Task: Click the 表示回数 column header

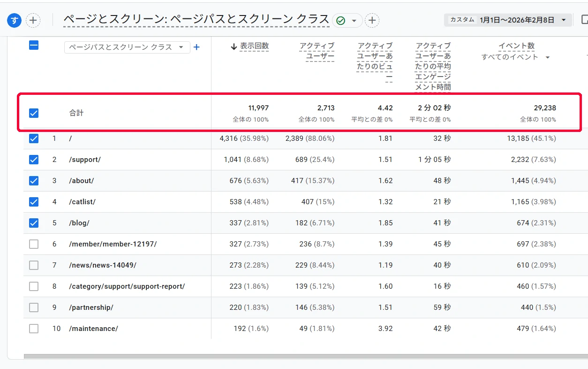Action: coord(255,46)
